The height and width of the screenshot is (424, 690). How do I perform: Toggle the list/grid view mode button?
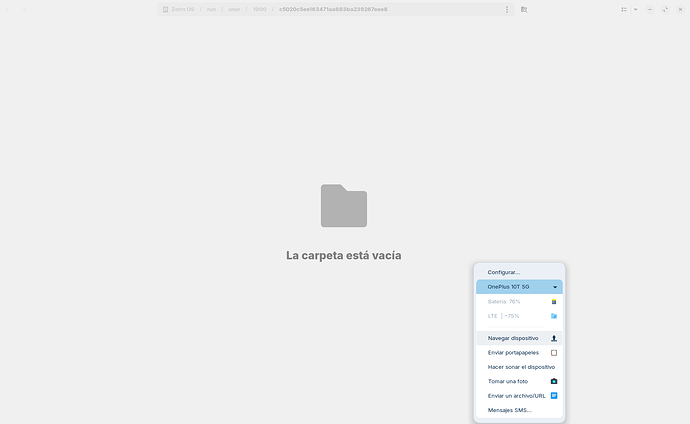(624, 9)
